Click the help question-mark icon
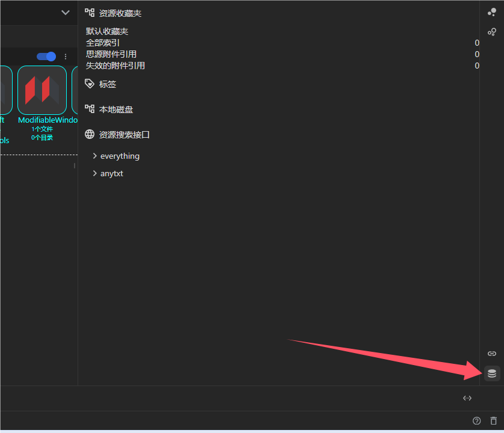 tap(477, 420)
